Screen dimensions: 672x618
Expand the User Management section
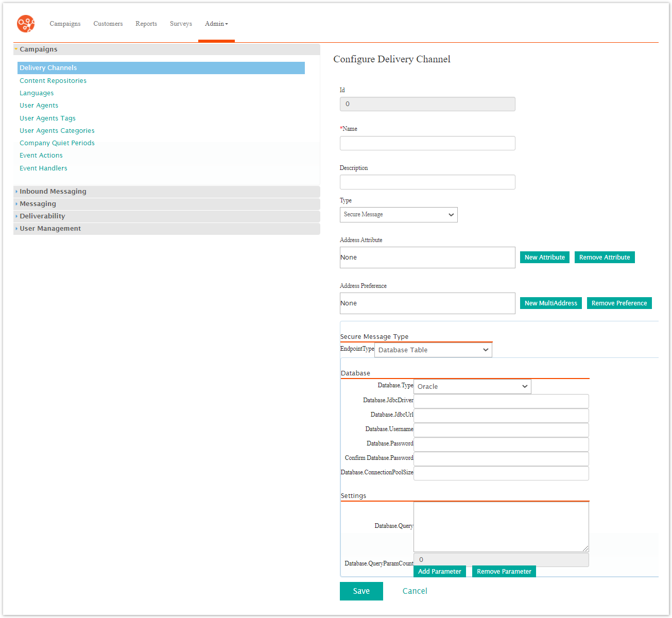50,228
